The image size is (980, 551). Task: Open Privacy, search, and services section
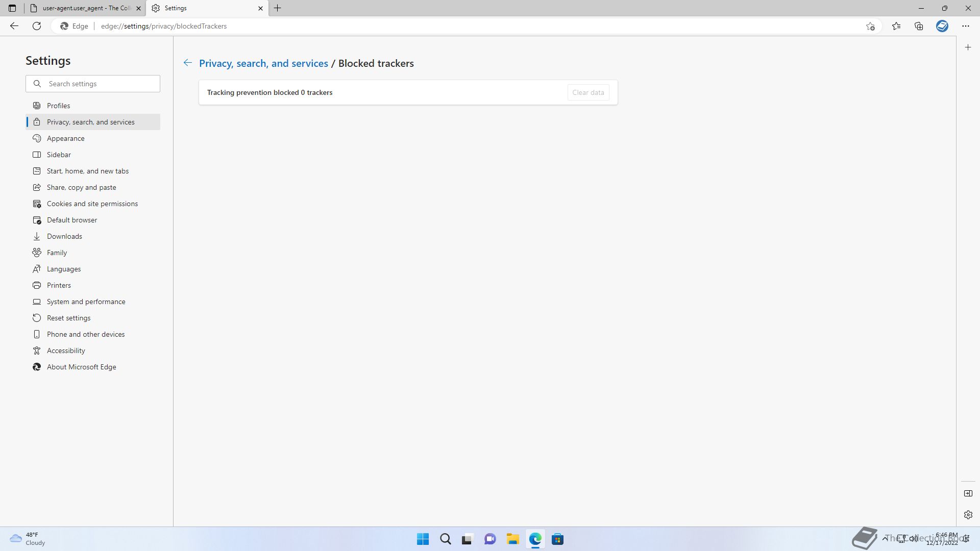[x=93, y=122]
